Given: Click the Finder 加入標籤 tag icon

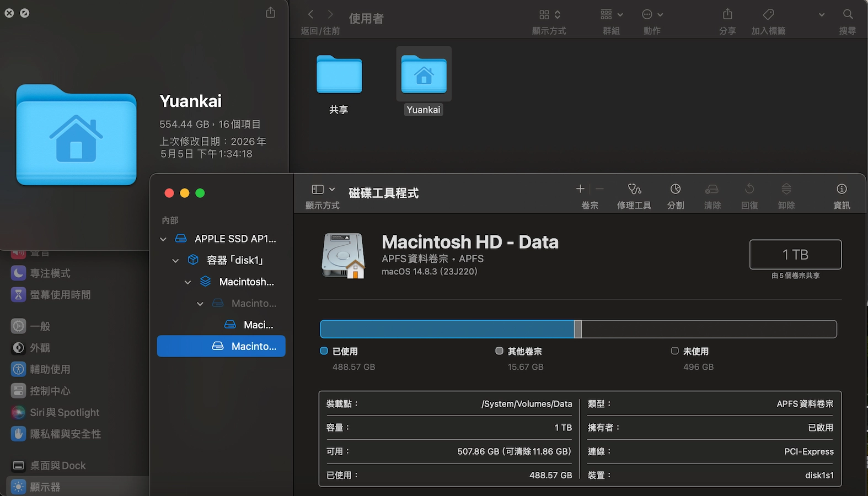Looking at the screenshot, I should tap(768, 14).
